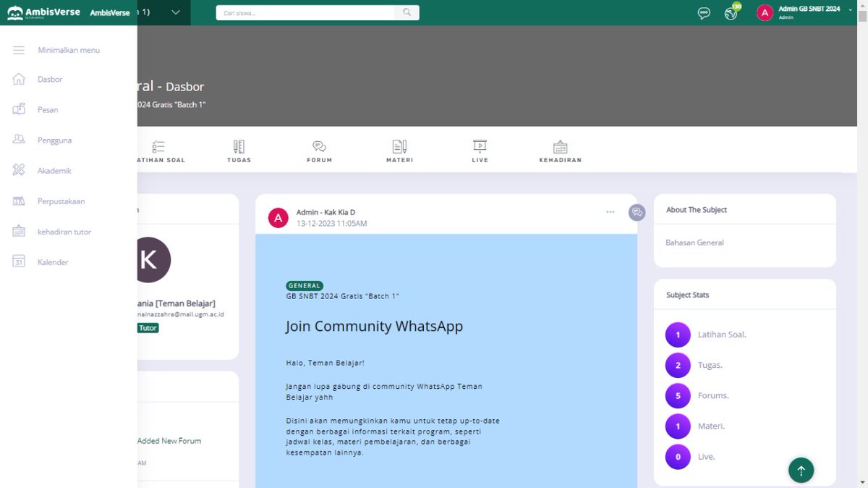Click the post author avatar A

click(278, 218)
